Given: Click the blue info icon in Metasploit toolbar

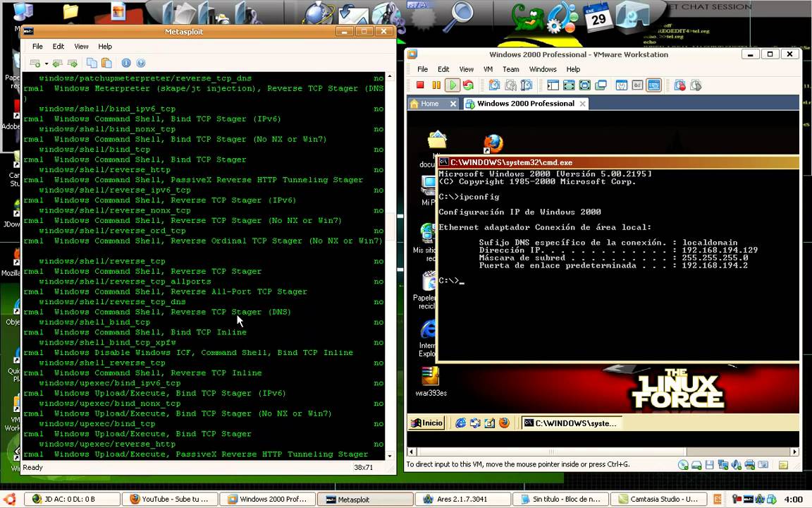Looking at the screenshot, I should 126,64.
